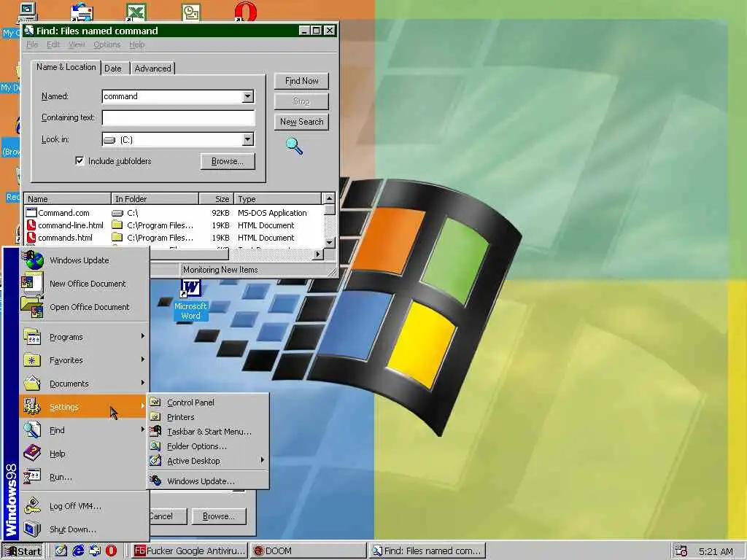The width and height of the screenshot is (747, 560).
Task: Click Browse... in the Find window
Action: [228, 161]
